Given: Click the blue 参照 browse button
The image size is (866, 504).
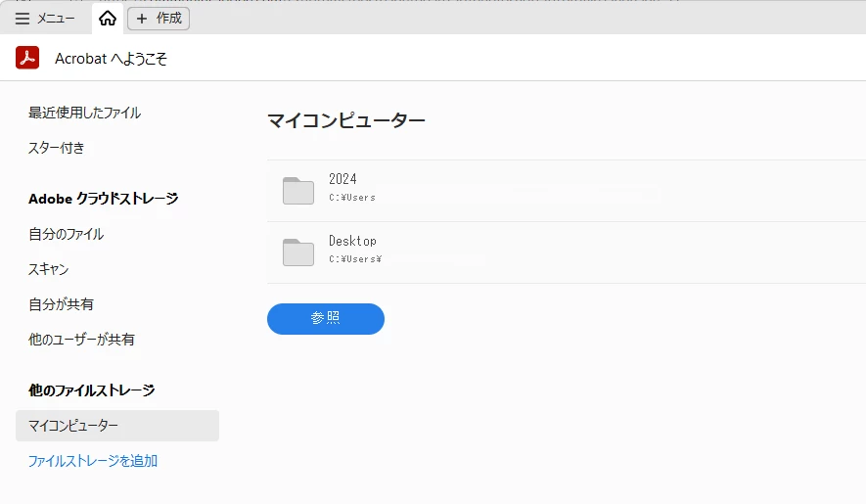Looking at the screenshot, I should point(326,319).
